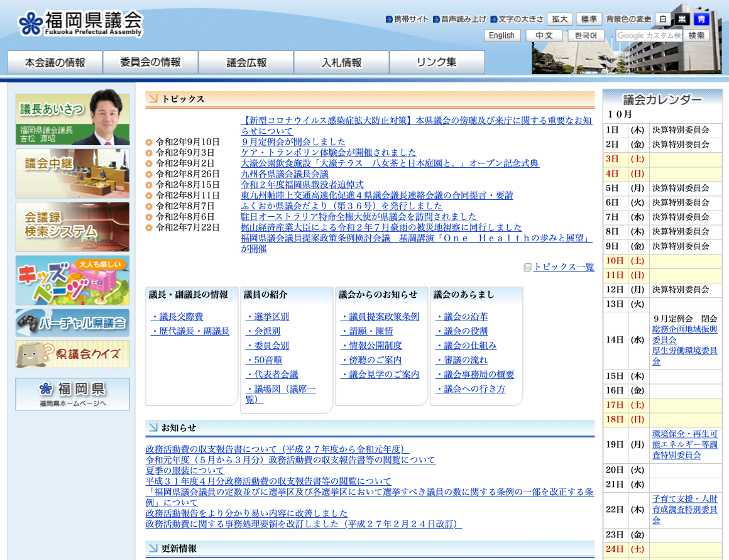Screen dimensions: 729x560
Task: Open the 議会中継 broadcast banner
Action: (x=72, y=173)
